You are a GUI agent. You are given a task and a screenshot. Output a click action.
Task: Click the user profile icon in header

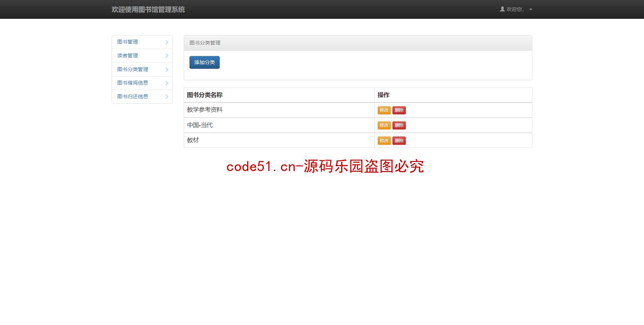tap(502, 9)
